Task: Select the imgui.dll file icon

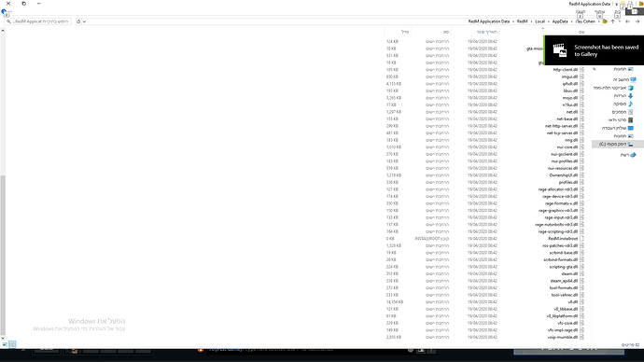Action: coord(581,77)
